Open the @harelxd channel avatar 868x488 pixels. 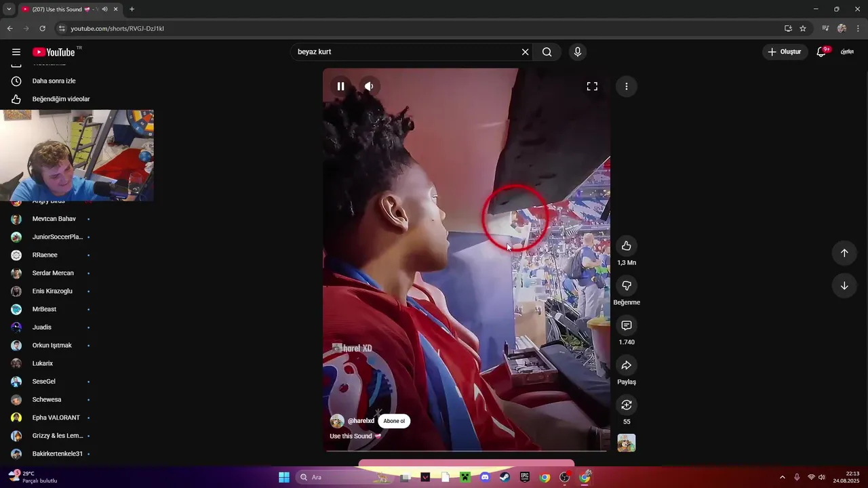pos(337,421)
